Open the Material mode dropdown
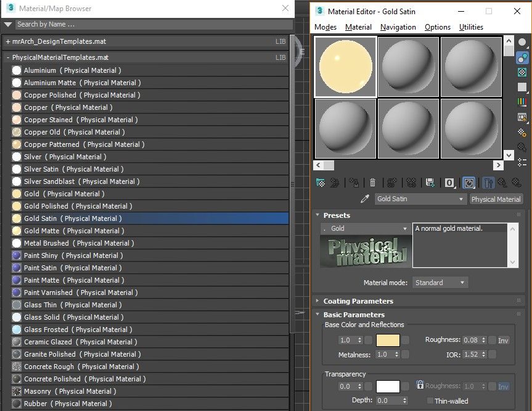Image resolution: width=532 pixels, height=411 pixels. click(440, 283)
